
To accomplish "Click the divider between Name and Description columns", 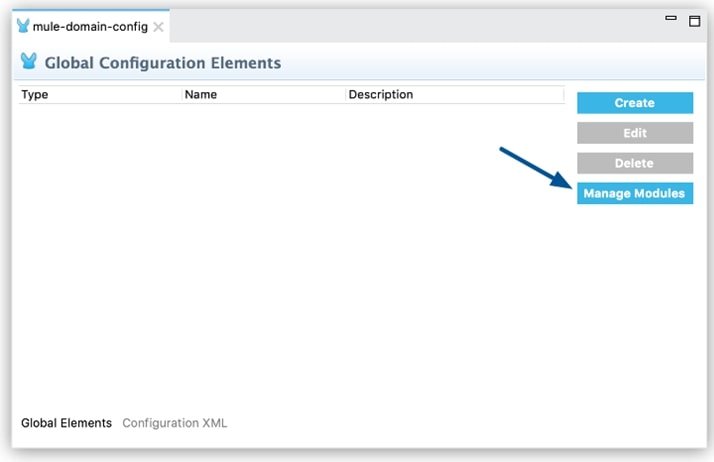I will (x=346, y=94).
